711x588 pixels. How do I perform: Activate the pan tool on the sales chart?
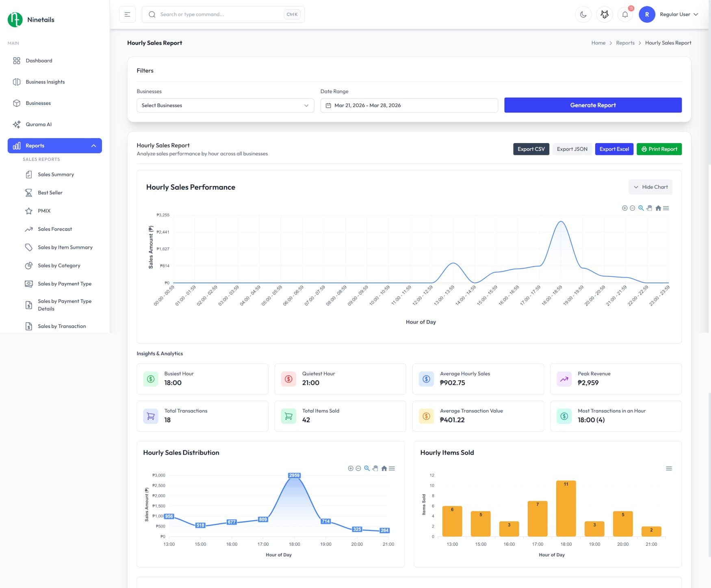click(x=649, y=208)
